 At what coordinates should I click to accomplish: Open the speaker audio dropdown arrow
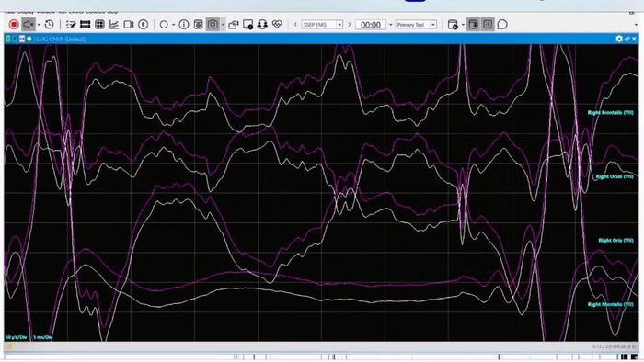click(39, 25)
